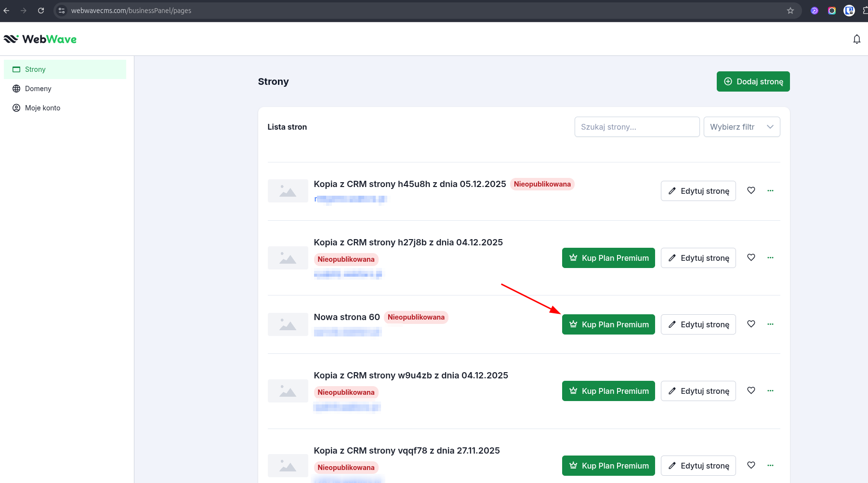Open the Domeny sidebar section

pos(38,89)
